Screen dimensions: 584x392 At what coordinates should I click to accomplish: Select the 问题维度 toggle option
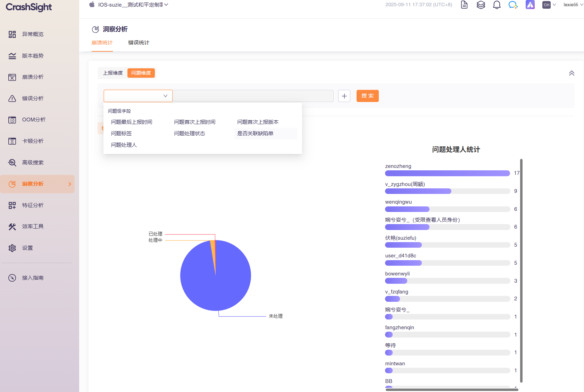coord(141,73)
